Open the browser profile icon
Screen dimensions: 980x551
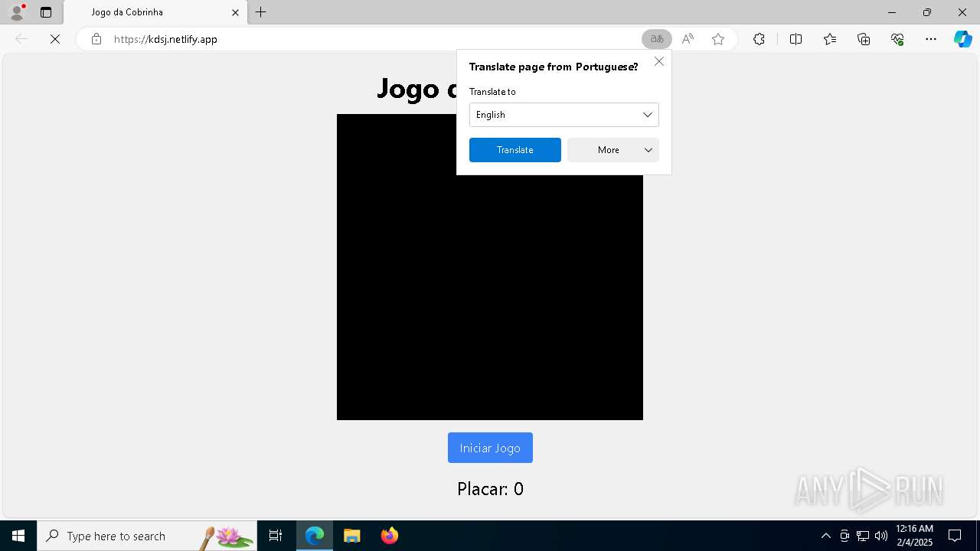(17, 12)
